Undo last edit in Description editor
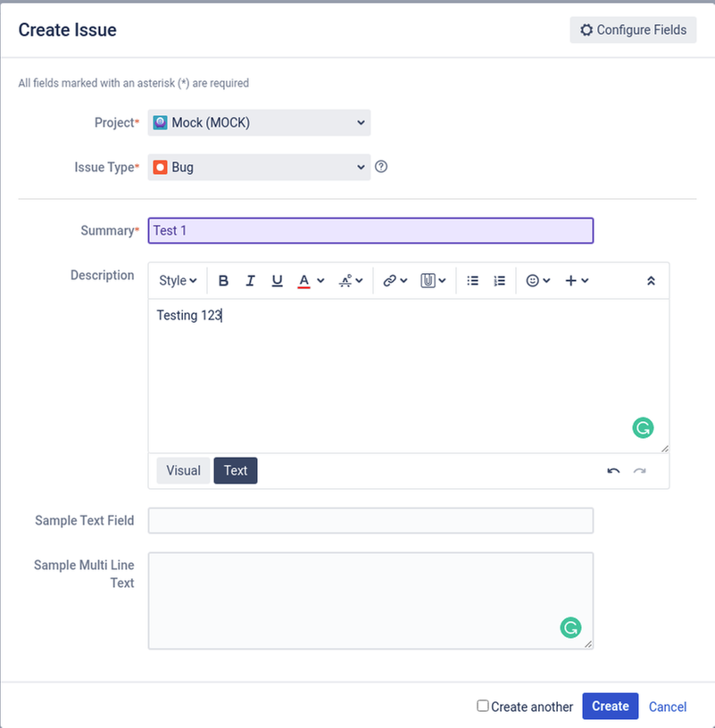The image size is (715, 728). coord(613,471)
